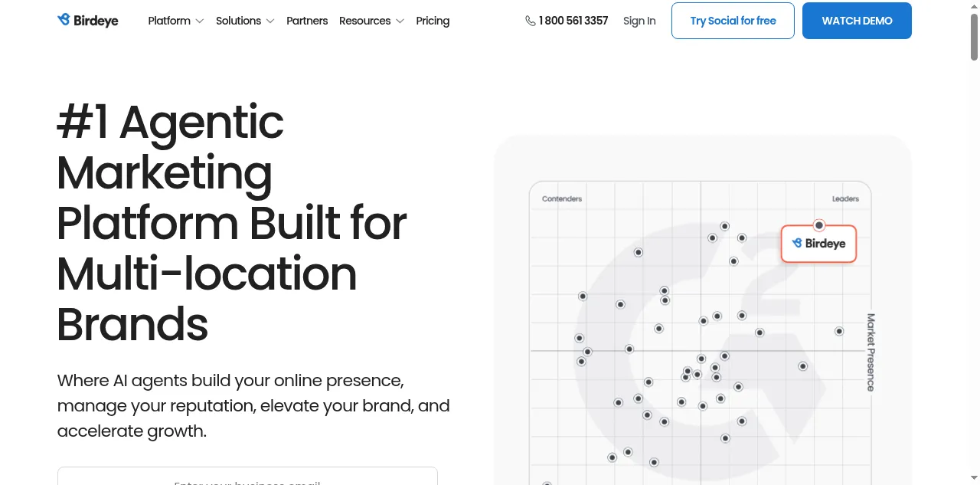Viewport: 980px width, 485px height.
Task: Click the Birdeye logo in the header
Action: point(87,21)
